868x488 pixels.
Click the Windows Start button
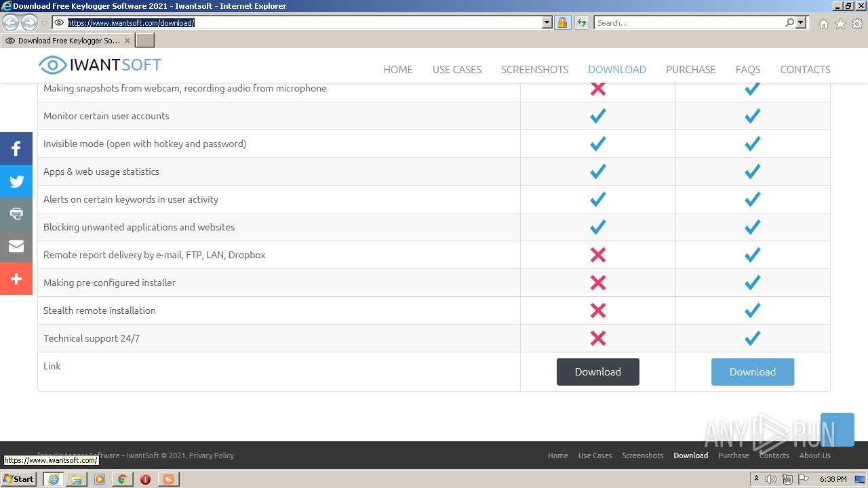click(x=19, y=479)
